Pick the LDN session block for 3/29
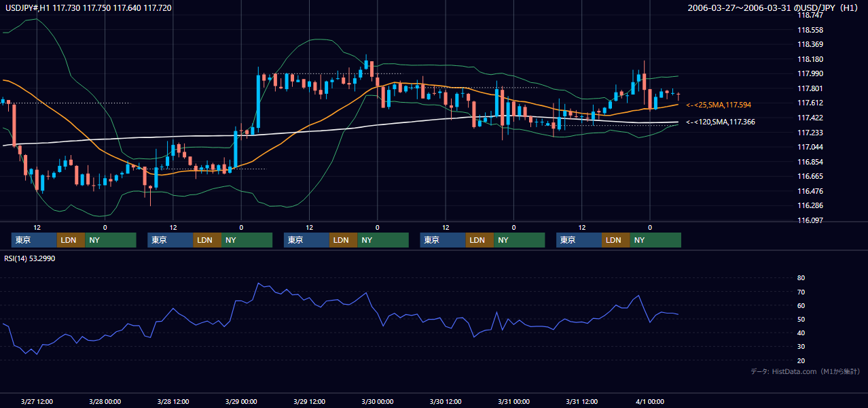 click(344, 240)
